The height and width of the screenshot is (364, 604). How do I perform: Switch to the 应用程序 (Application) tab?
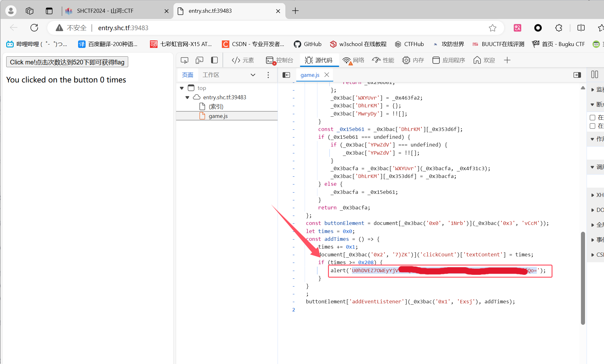449,60
